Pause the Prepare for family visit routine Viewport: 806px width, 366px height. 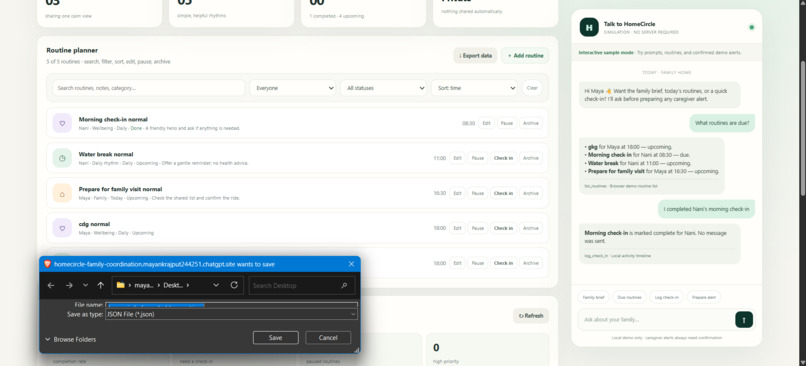click(x=478, y=193)
